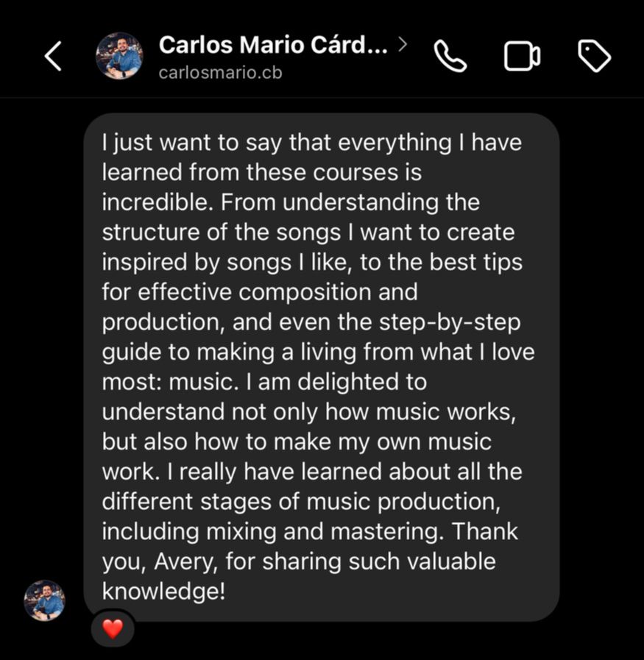Click the "but also how to make my own music" line
This screenshot has width=644, height=660.
296,442
